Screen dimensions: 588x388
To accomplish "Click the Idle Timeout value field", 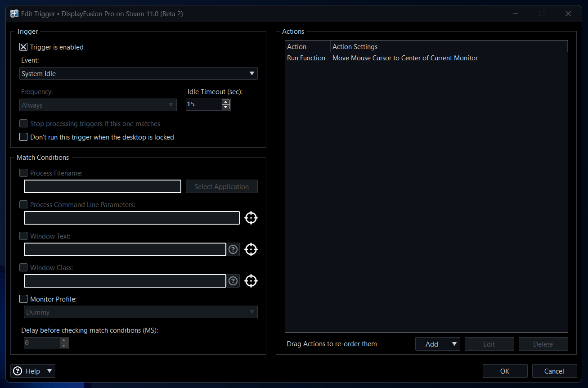I will [x=204, y=104].
